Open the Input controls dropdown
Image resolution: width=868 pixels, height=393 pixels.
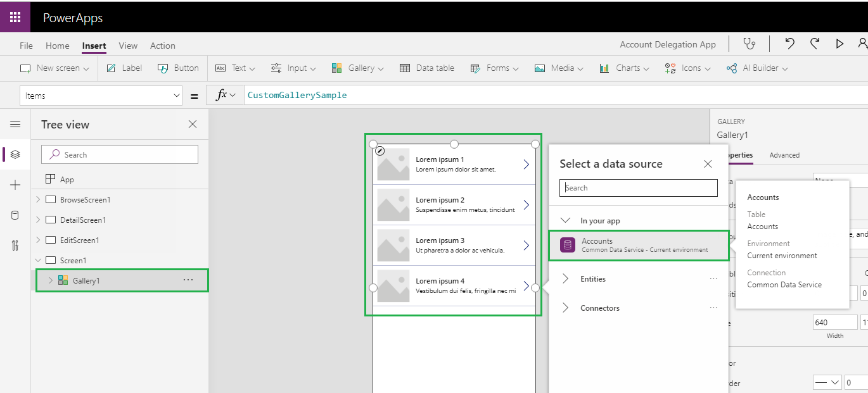[x=294, y=68]
